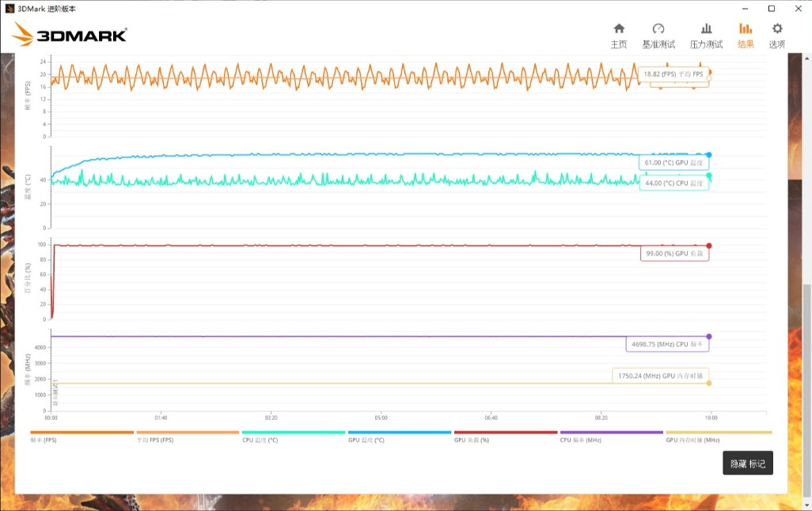The height and width of the screenshot is (511, 812).
Task: Click the red endpoint dot on the GPU load chart
Action: point(708,244)
